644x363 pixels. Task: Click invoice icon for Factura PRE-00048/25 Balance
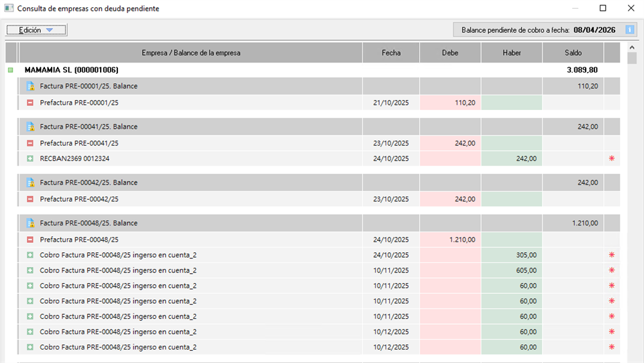(30, 223)
